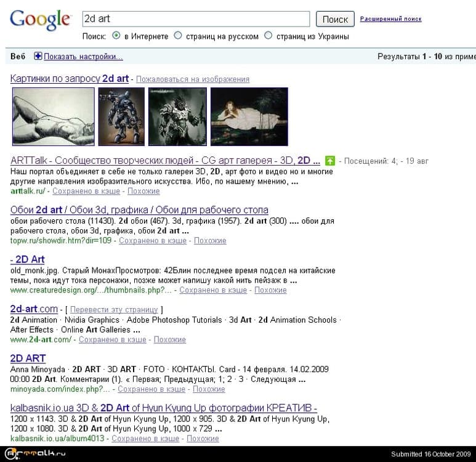This screenshot has width=476, height=462.
Task: Click the 'Результаты 1 - 10' count text
Action: coord(410,57)
